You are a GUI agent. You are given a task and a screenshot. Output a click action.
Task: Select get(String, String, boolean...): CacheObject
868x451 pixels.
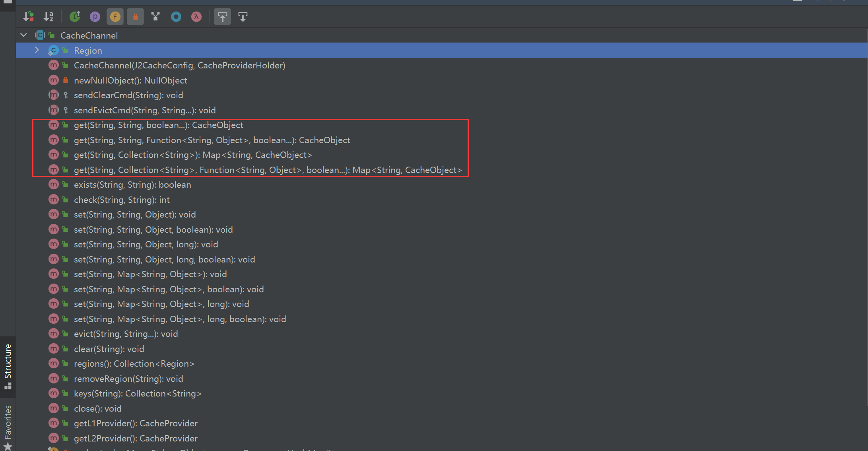pyautogui.click(x=158, y=125)
